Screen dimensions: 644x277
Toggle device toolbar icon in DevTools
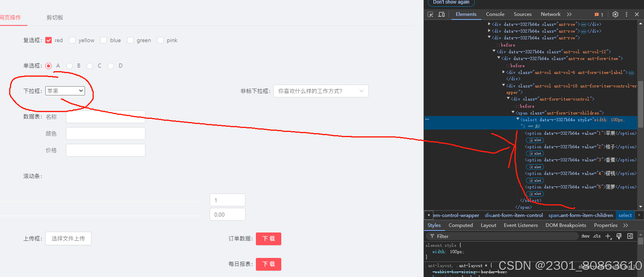[441, 14]
